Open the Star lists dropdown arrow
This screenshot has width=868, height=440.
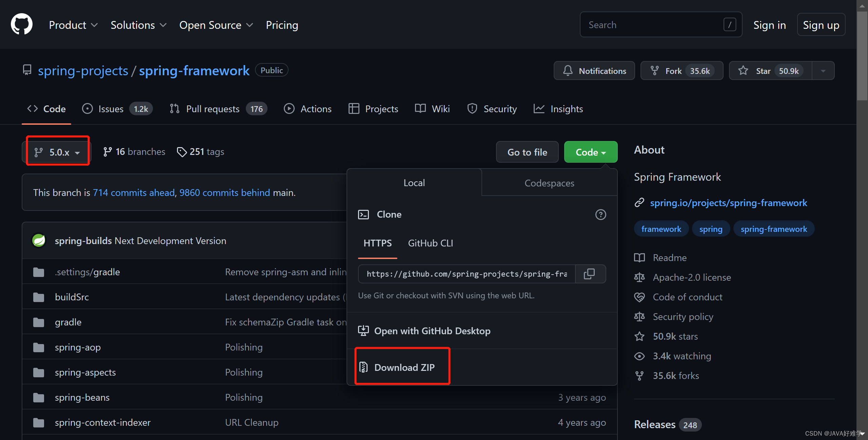point(823,71)
